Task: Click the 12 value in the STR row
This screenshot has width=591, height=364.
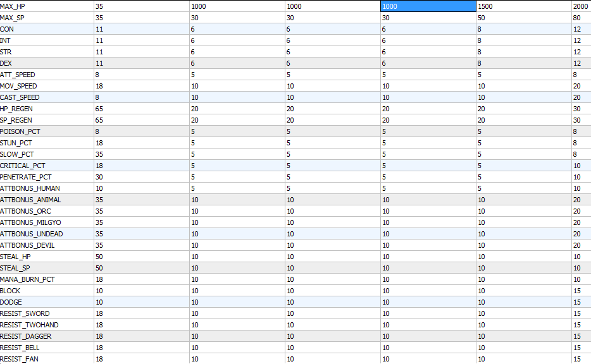Action: tap(577, 52)
